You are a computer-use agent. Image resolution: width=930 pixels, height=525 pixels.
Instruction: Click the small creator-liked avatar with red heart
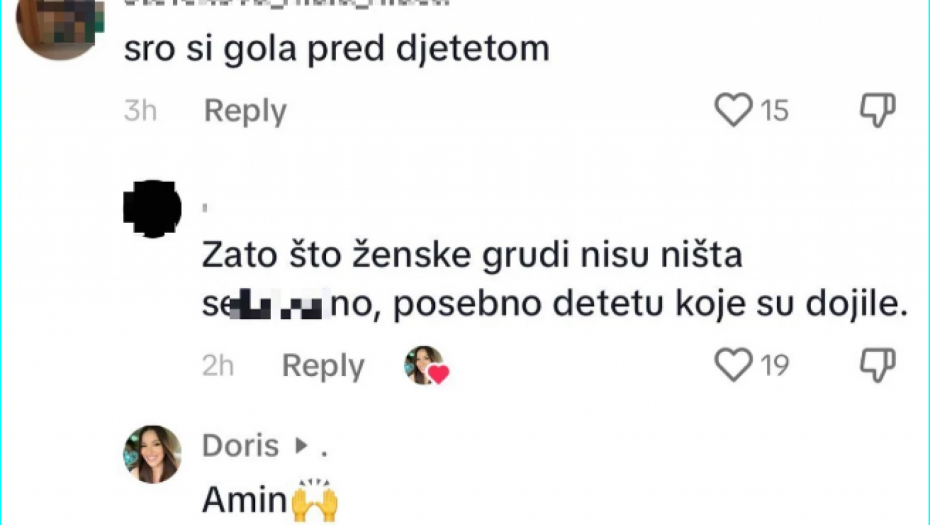[425, 366]
